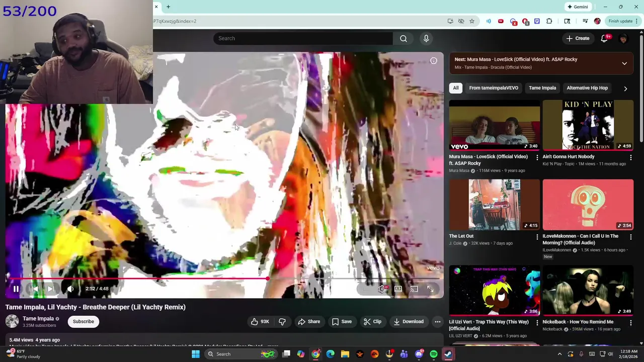Open Nickelback How You Remind Me thumbnail
Image resolution: width=644 pixels, height=362 pixels.
tap(588, 291)
